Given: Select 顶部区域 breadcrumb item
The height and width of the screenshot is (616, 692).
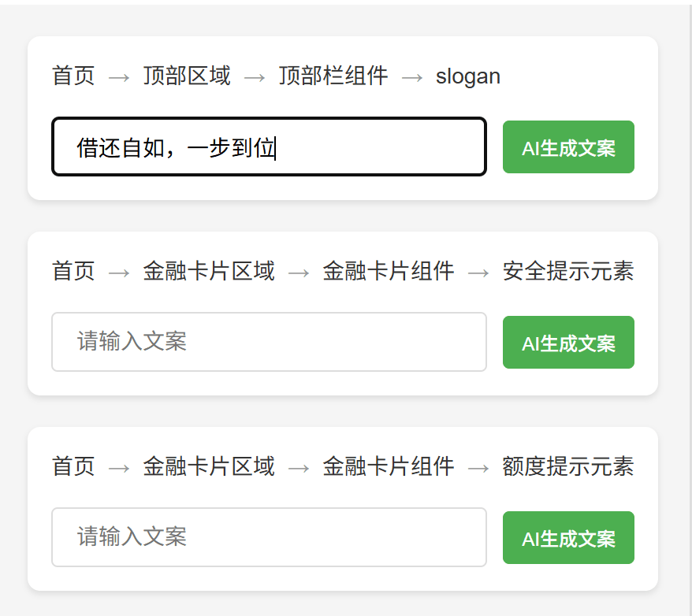Looking at the screenshot, I should (187, 76).
